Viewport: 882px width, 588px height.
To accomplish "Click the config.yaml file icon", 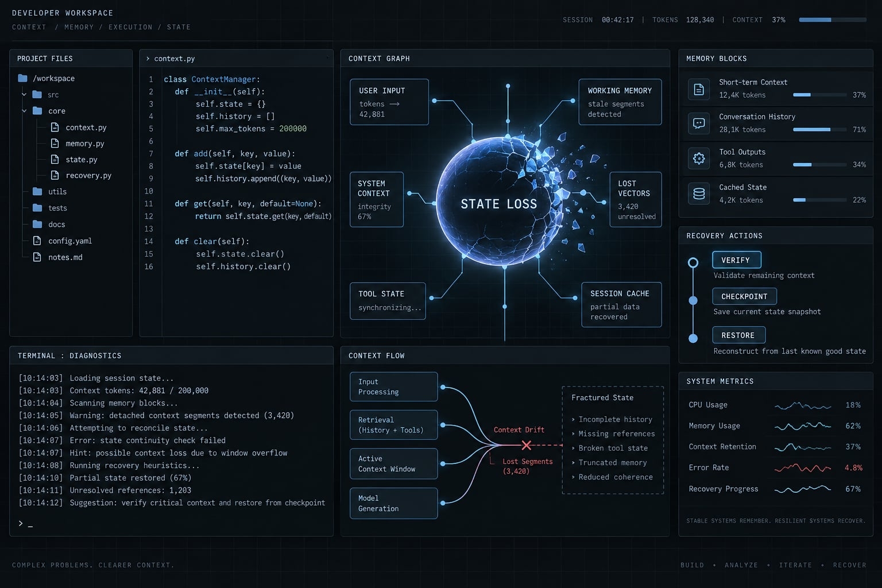I will [x=37, y=241].
